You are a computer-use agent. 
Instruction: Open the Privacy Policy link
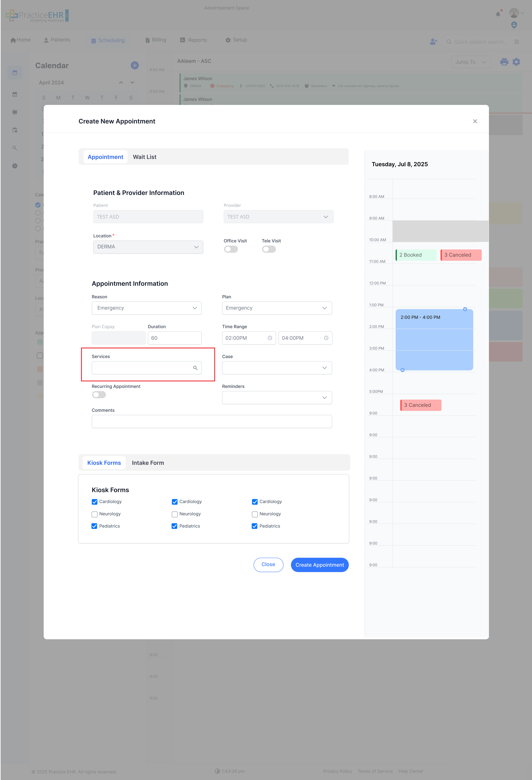click(337, 771)
